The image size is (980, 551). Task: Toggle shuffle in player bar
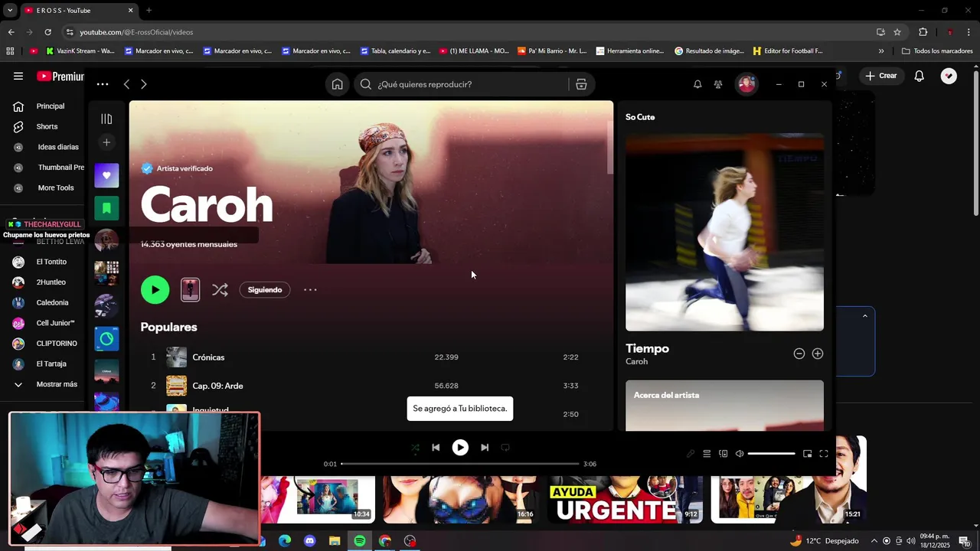(415, 448)
